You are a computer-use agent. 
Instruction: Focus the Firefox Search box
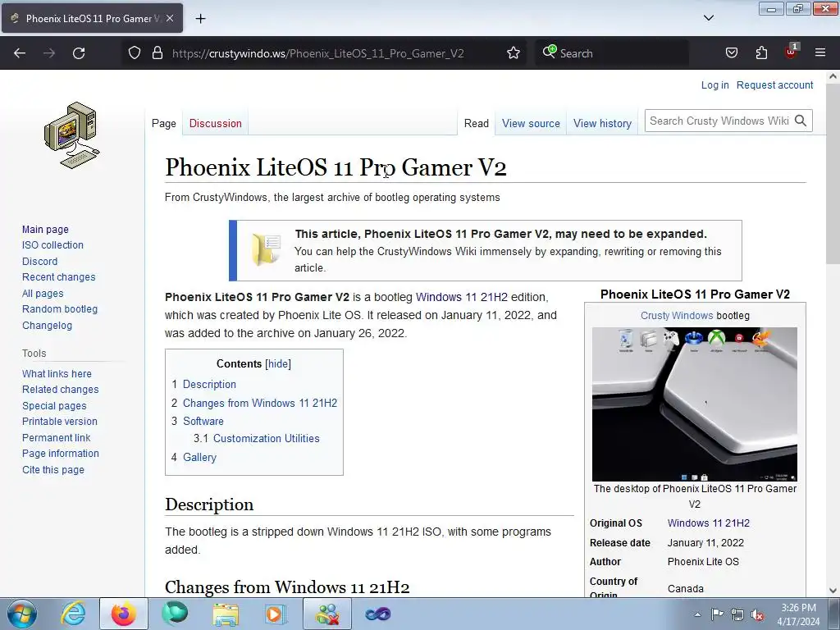[612, 53]
